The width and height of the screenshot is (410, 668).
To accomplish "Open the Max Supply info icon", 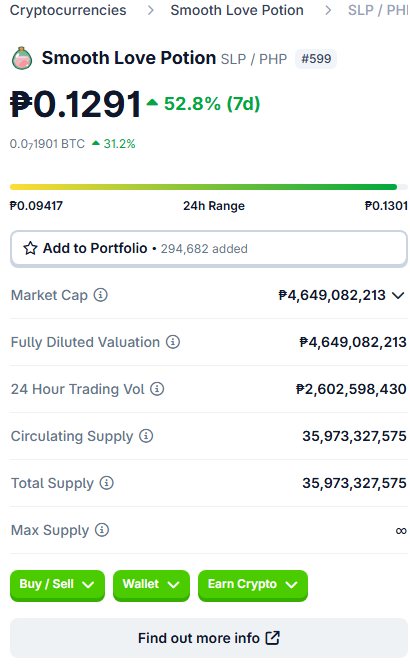I will coord(101,530).
